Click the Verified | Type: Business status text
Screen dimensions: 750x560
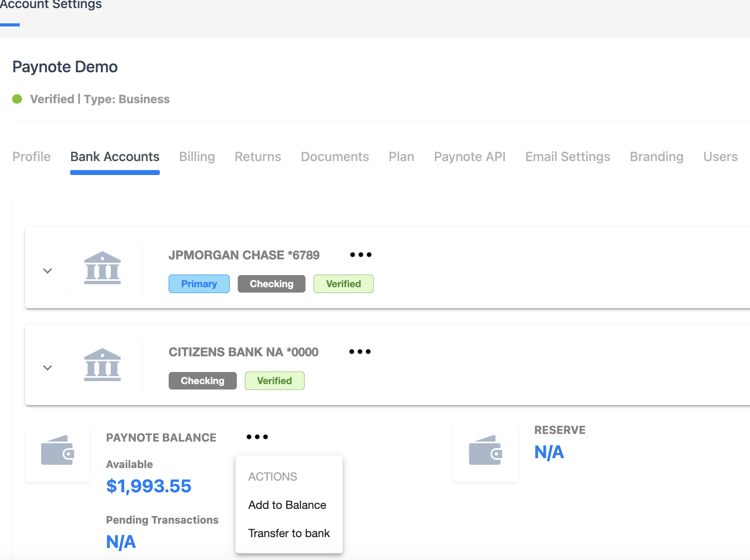[x=100, y=99]
